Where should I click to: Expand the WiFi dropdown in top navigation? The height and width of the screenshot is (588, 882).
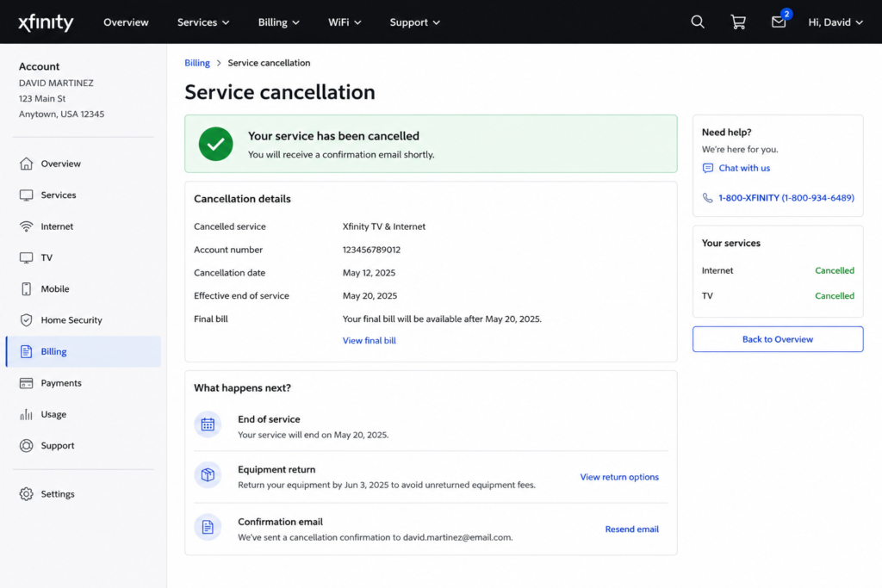(x=345, y=22)
